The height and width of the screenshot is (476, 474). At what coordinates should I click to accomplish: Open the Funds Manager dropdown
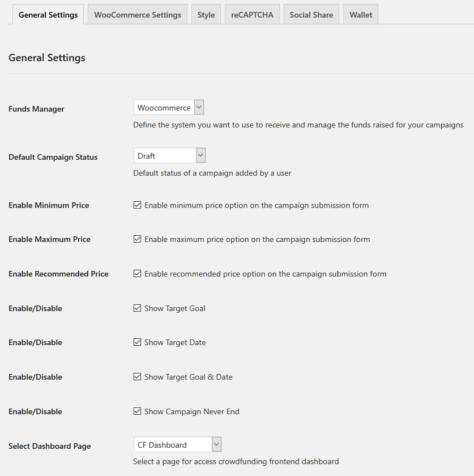pos(168,107)
